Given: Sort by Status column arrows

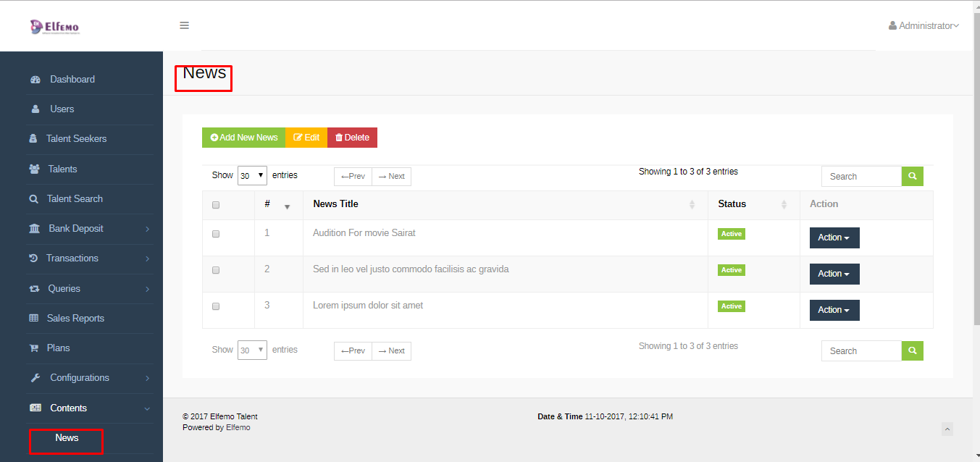Looking at the screenshot, I should click(784, 205).
